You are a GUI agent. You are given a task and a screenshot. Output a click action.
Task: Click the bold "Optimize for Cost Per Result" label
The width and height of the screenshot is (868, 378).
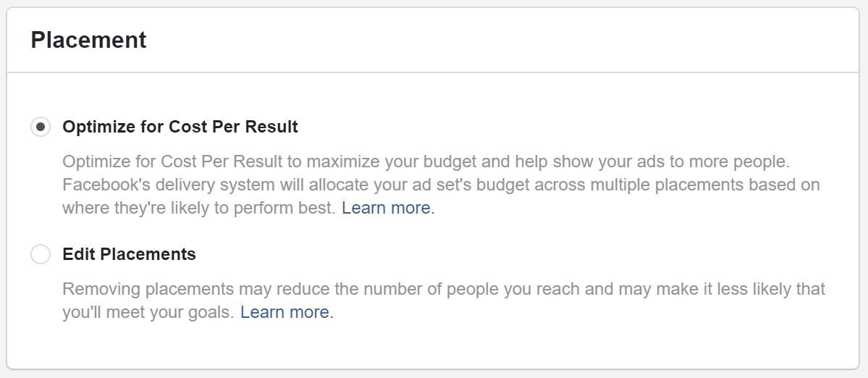(x=180, y=127)
